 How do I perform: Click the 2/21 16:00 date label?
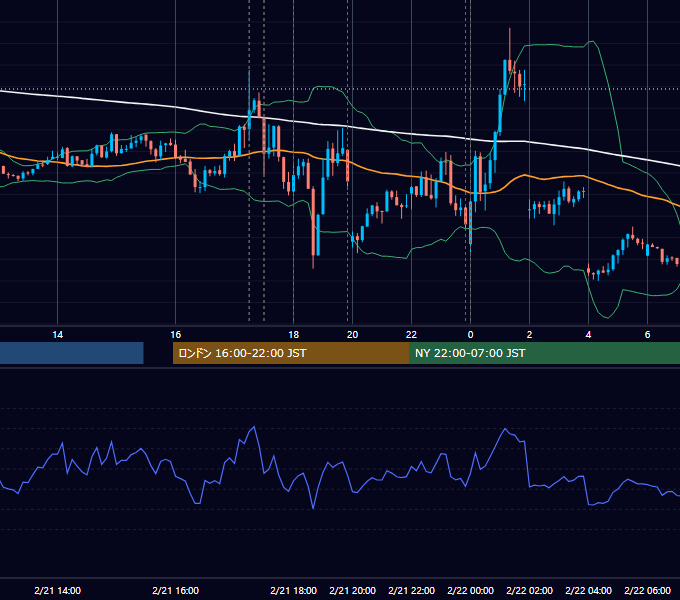[x=175, y=590]
